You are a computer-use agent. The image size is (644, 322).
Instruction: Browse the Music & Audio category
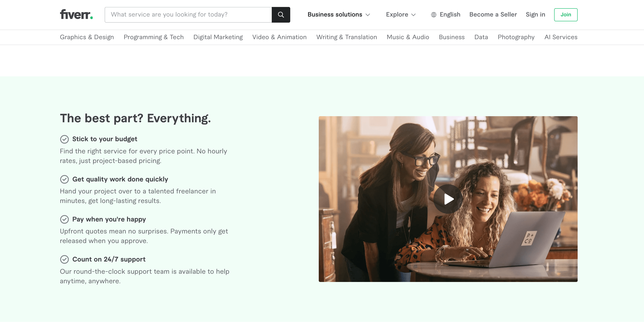[408, 37]
